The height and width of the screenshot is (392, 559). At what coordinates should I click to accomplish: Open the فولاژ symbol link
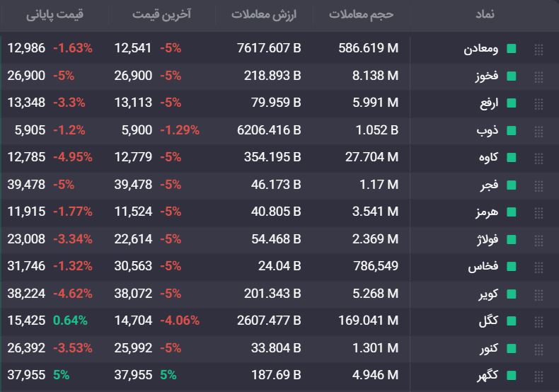(x=488, y=239)
